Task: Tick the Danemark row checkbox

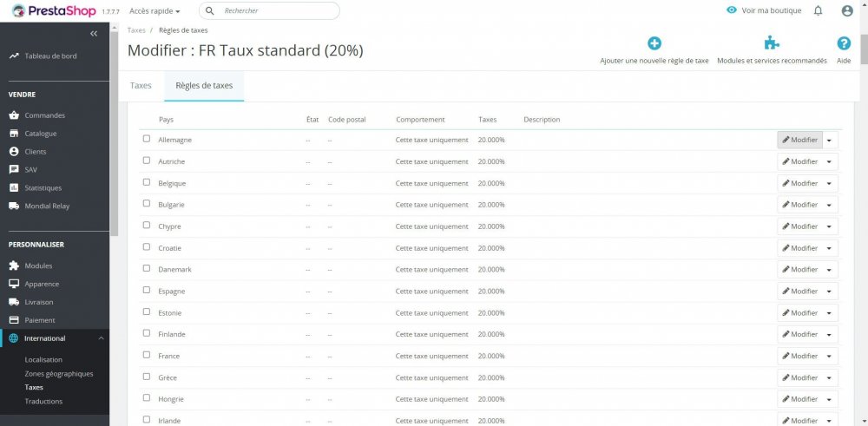Action: click(146, 268)
